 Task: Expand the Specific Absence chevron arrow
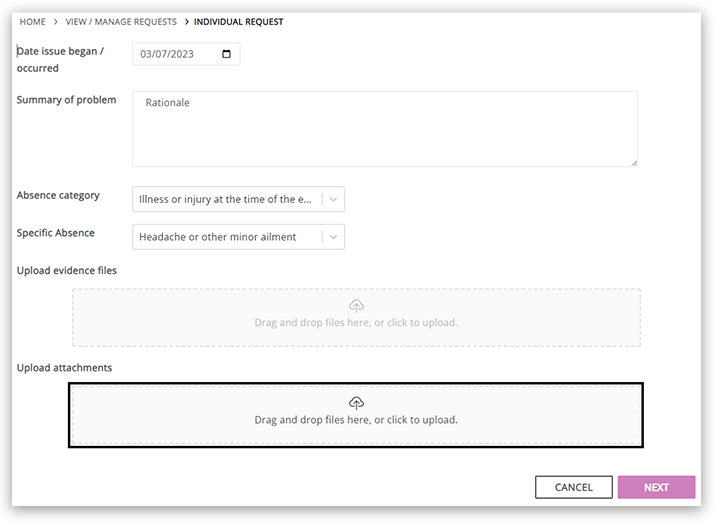click(334, 237)
